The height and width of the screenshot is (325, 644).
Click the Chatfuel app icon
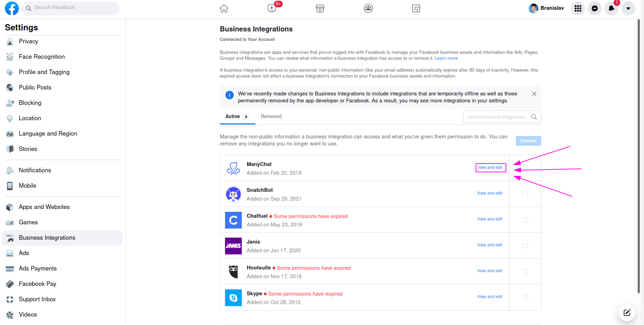233,220
